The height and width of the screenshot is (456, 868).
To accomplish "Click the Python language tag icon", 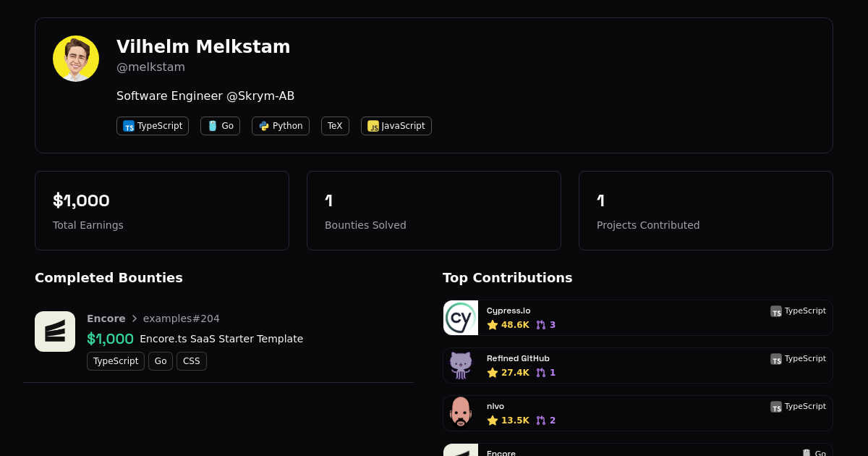I will click(x=264, y=126).
